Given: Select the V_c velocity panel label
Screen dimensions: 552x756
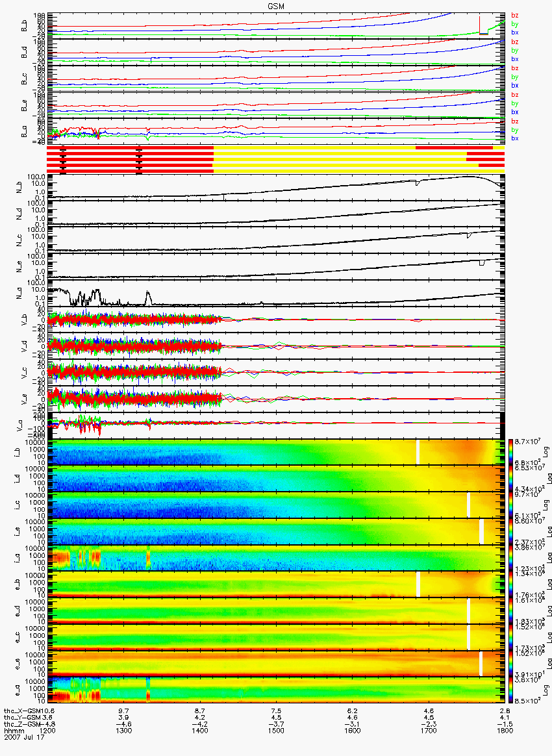Looking at the screenshot, I should [23, 373].
